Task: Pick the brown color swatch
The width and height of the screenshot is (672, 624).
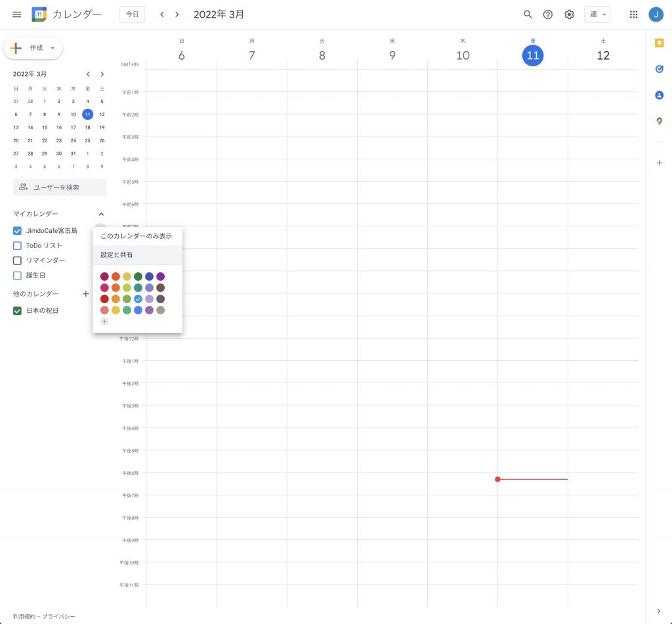Action: coord(160,287)
